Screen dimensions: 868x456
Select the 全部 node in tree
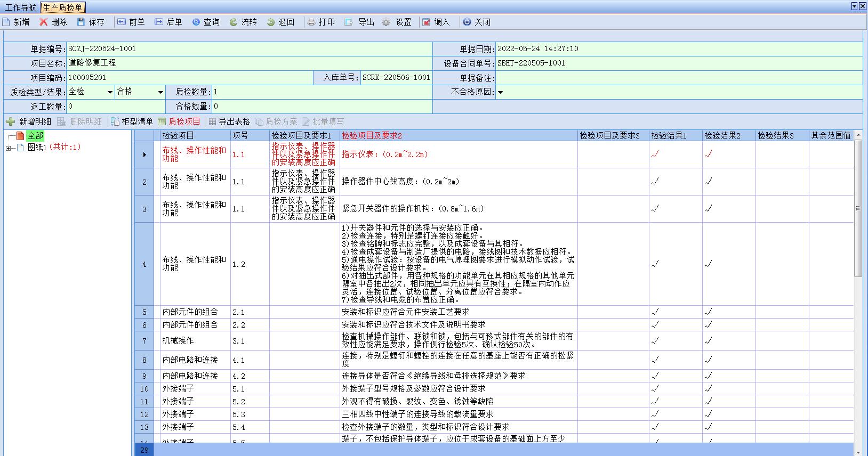coord(35,136)
